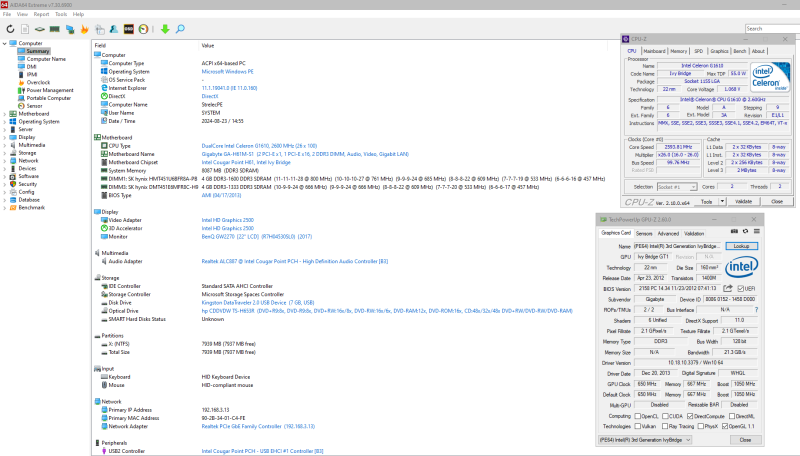Viewport: 800px width, 456px height.
Task: Click the Search input field
Action: (772, 29)
